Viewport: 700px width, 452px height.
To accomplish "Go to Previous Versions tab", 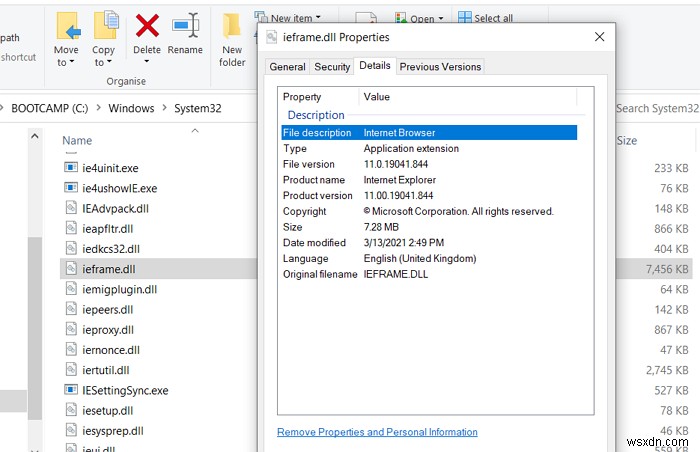I will point(440,67).
